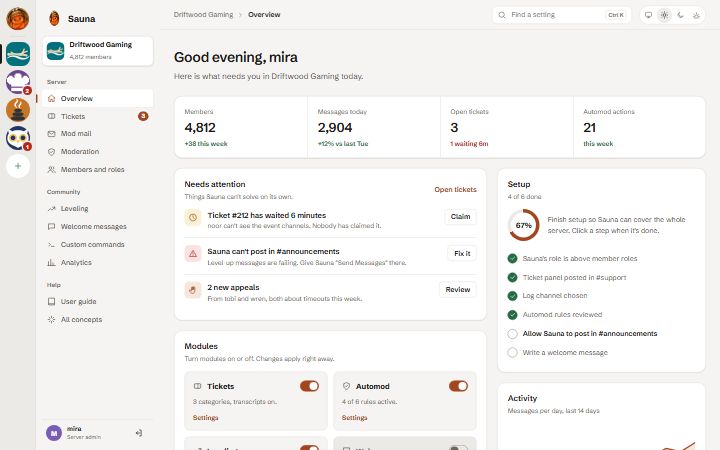
Task: Open Settings in the Tickets module card
Action: click(x=205, y=418)
